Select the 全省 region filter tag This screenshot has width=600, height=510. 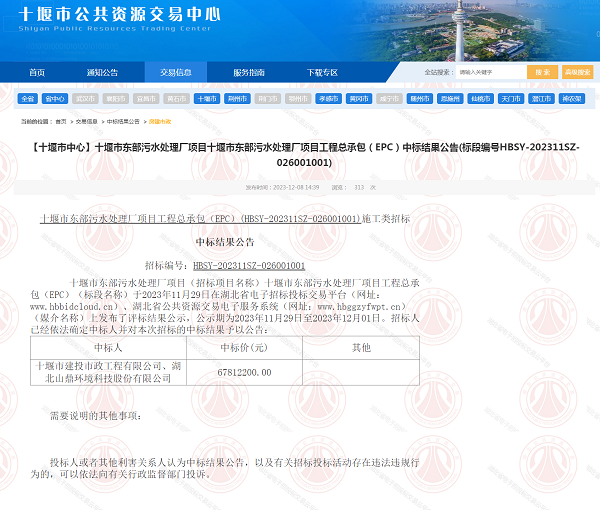(27, 99)
